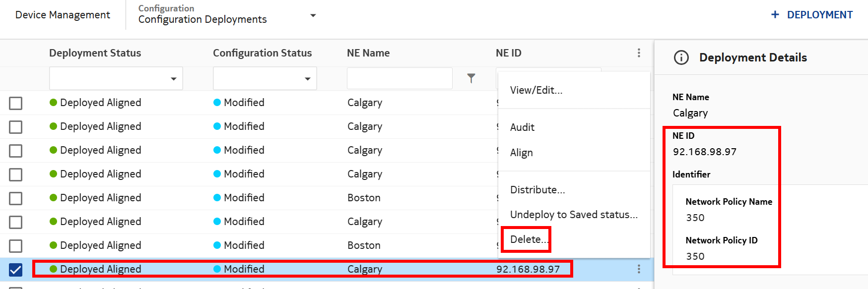Uncheck the selected 92.168.98.97 row checkbox

[x=16, y=269]
